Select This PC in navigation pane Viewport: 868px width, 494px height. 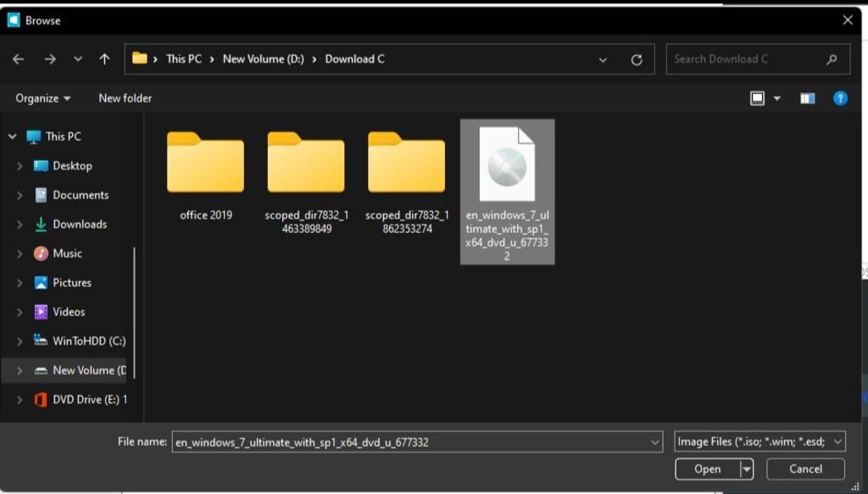pyautogui.click(x=63, y=136)
